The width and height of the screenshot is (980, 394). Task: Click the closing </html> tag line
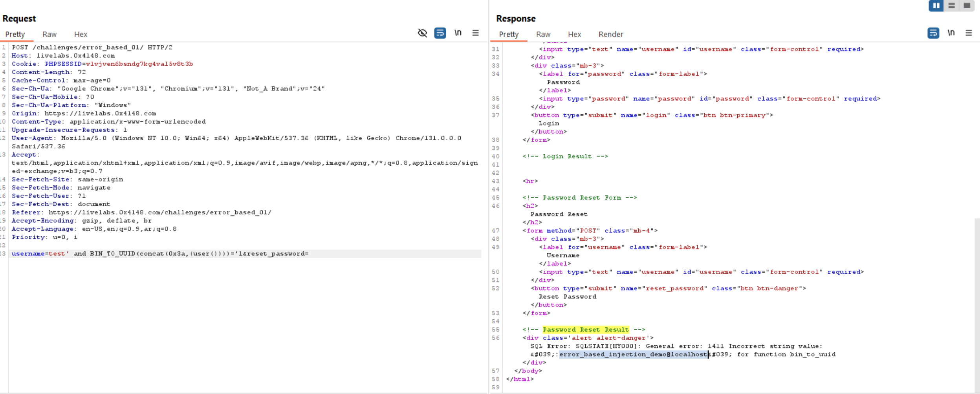click(520, 379)
